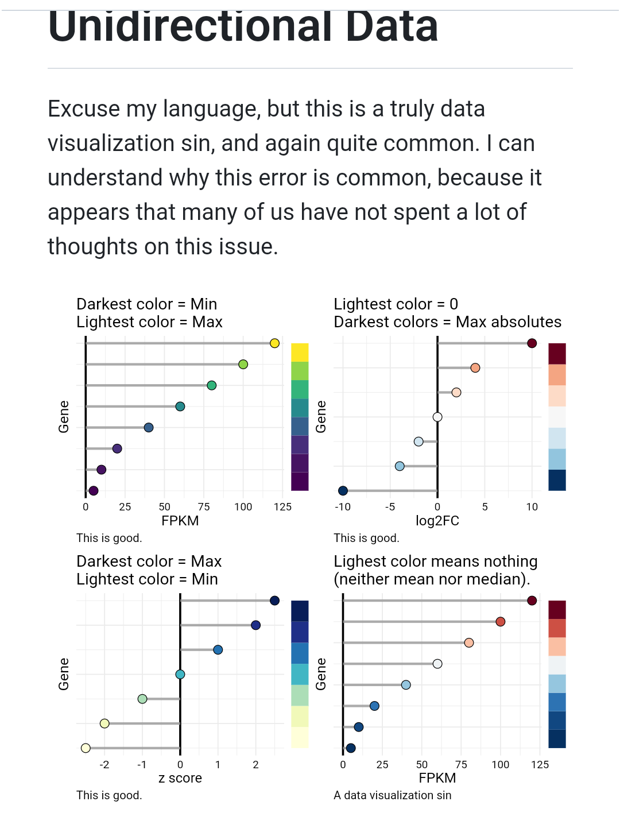Click the dark red swatch atop the log2FC legend
Screen dimensions: 620x840
557,354
